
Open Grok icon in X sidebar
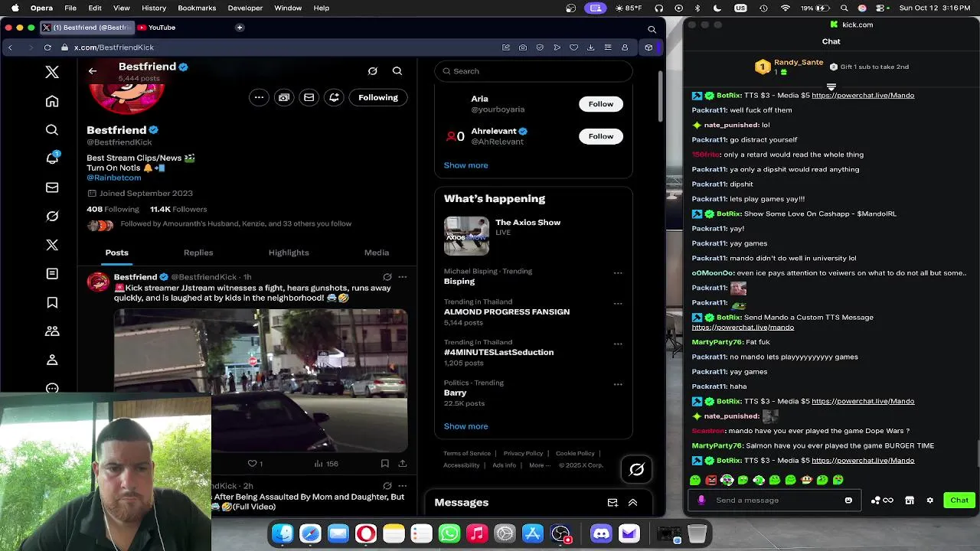coord(52,216)
